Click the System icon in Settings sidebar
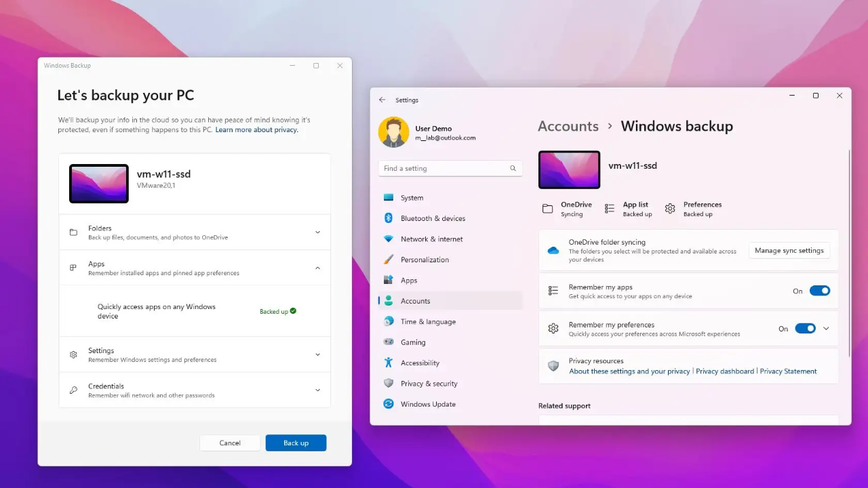The image size is (868, 488). click(389, 198)
